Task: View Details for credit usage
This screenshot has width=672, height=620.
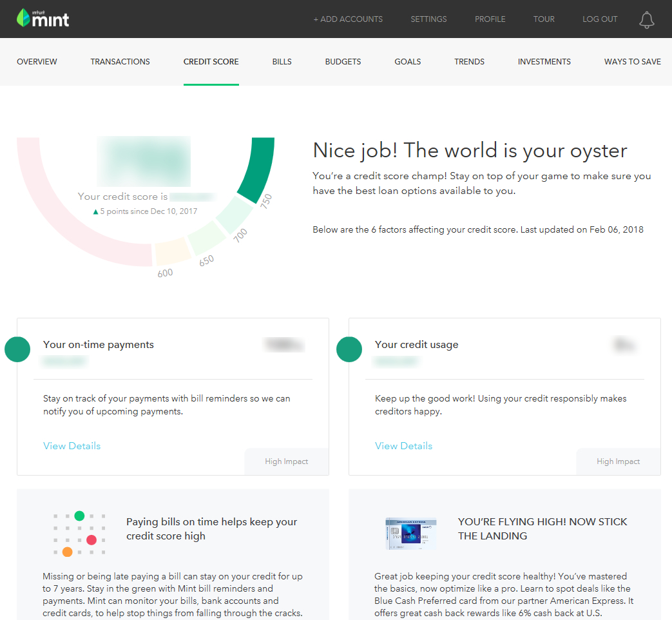Action: 404,446
